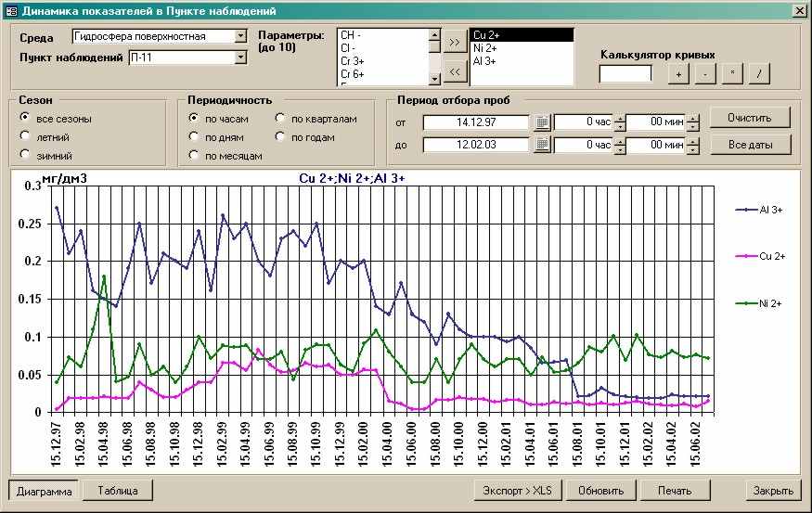The width and height of the screenshot is (812, 513).
Task: Decrease hours in the 'от' row
Action: [x=620, y=127]
